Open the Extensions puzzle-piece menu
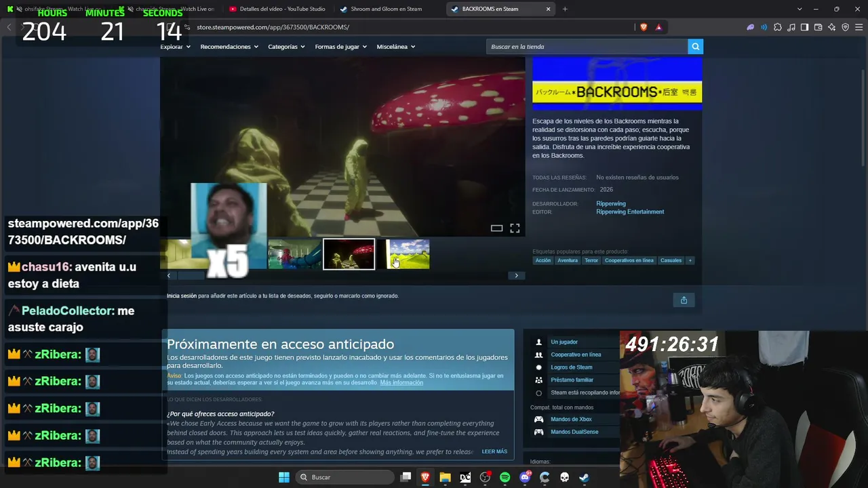 click(778, 27)
